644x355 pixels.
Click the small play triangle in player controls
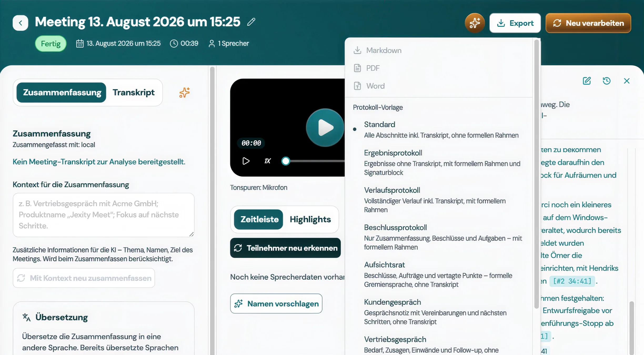(x=246, y=161)
